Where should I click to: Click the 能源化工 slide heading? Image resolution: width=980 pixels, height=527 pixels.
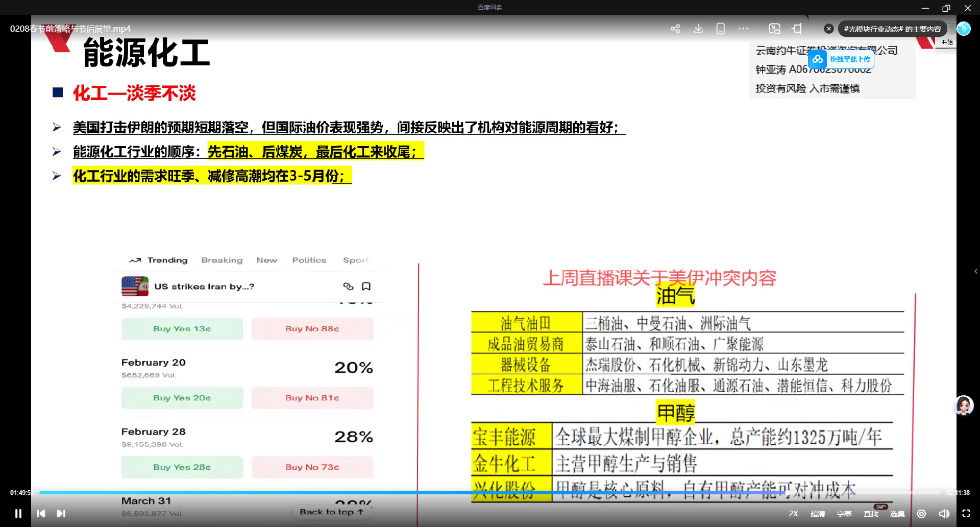coord(146,53)
